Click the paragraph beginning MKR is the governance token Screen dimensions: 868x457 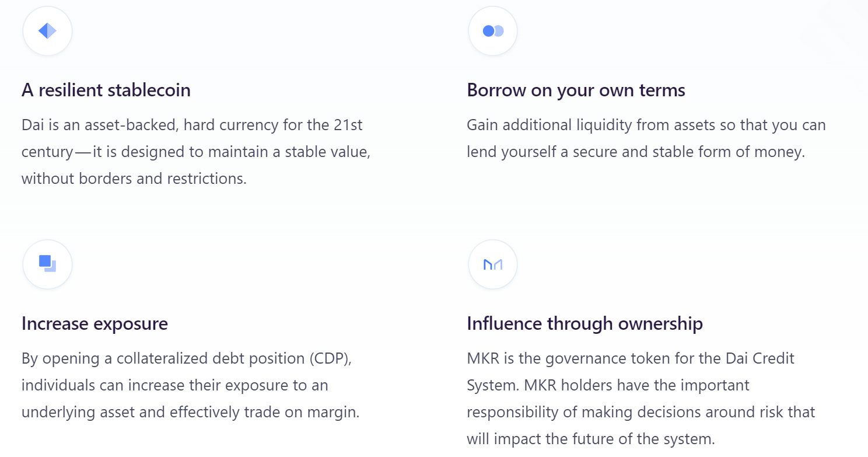(x=641, y=399)
